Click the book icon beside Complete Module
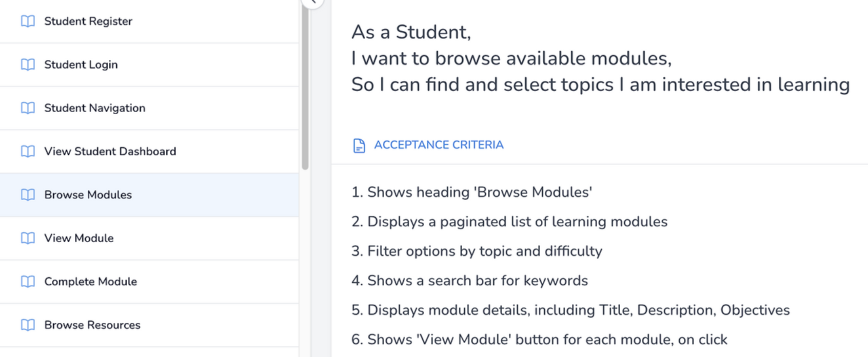 [28, 282]
